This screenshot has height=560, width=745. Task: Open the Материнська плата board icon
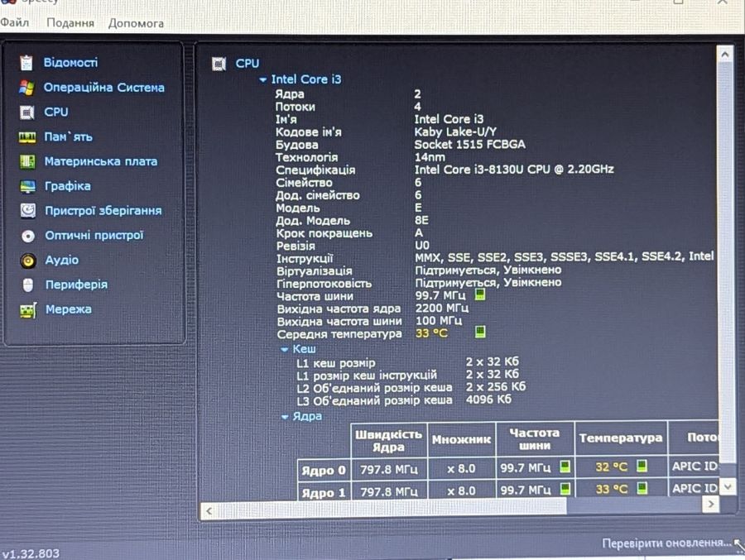[x=27, y=162]
